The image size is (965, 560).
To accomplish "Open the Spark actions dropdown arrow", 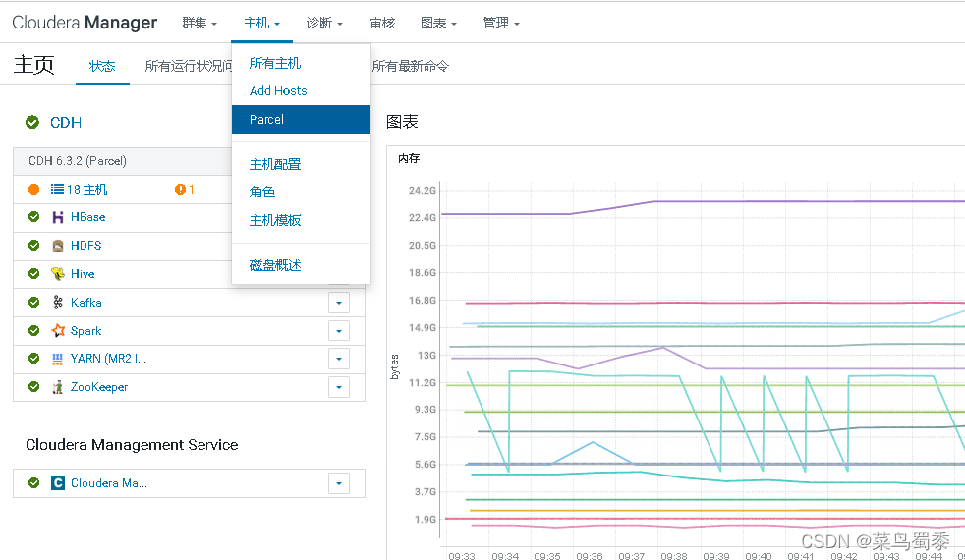I will tap(339, 331).
